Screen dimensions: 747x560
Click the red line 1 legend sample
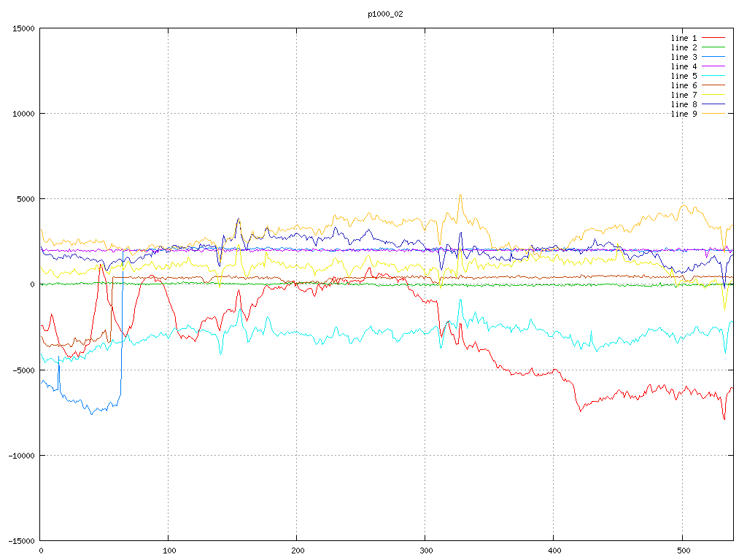click(713, 38)
